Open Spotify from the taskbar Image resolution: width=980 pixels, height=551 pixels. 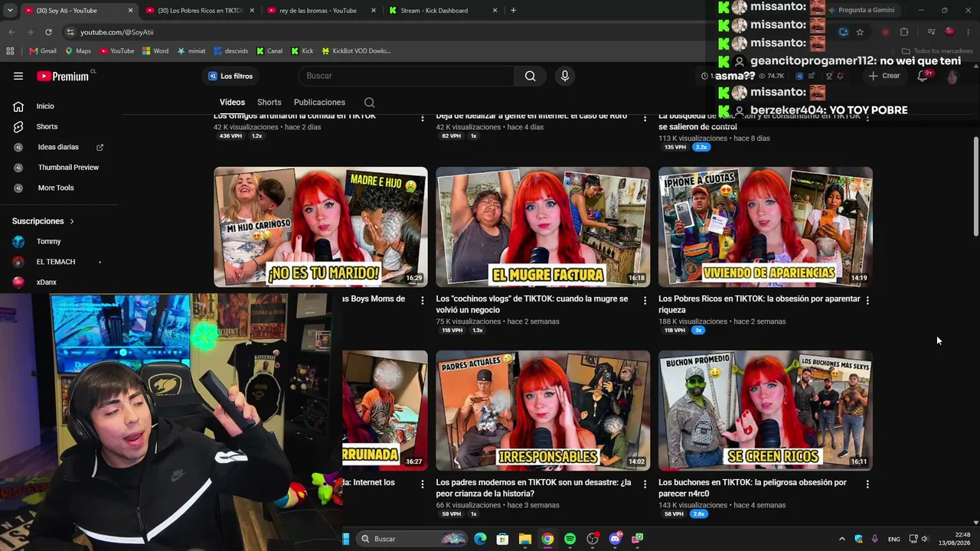[570, 539]
